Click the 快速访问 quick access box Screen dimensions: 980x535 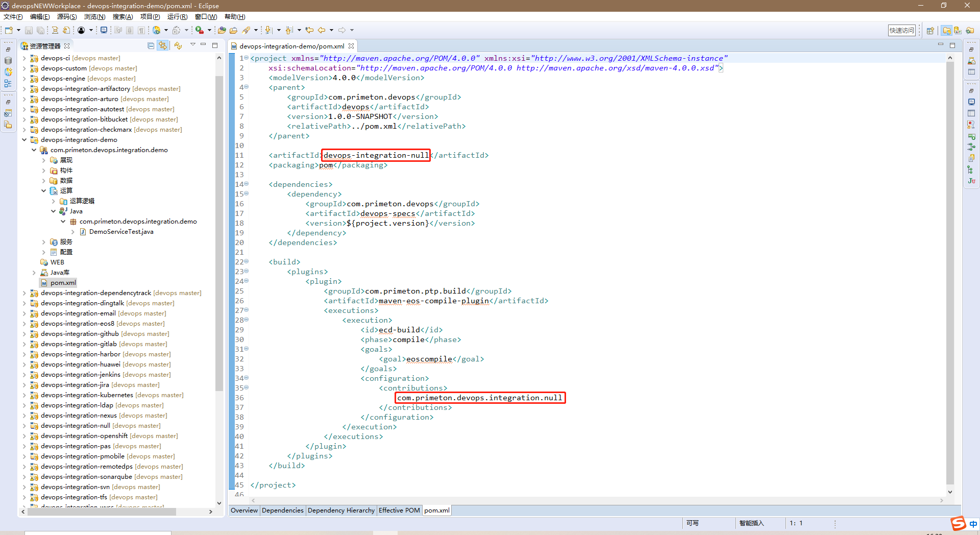[x=901, y=31]
